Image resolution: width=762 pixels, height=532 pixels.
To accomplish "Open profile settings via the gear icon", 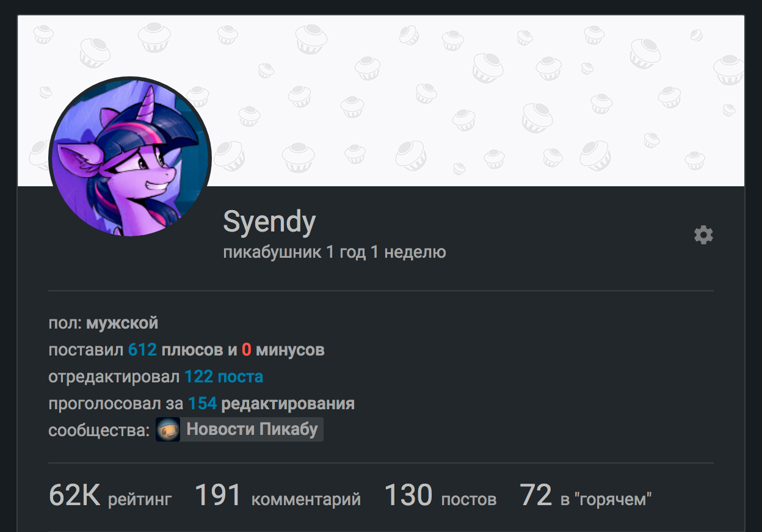I will [x=703, y=235].
